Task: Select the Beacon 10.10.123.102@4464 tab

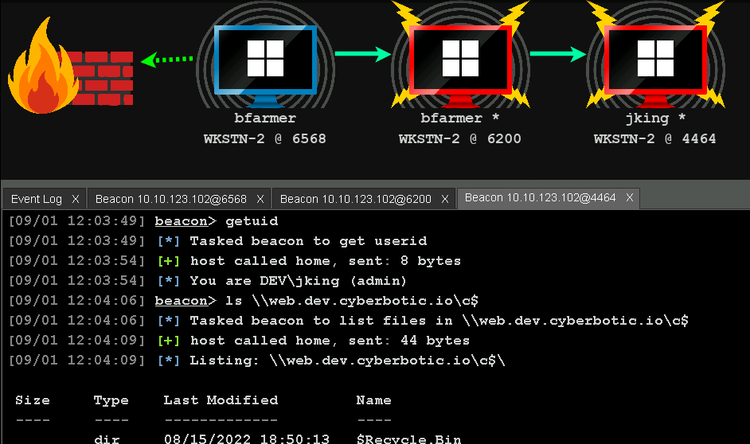Action: point(540,198)
